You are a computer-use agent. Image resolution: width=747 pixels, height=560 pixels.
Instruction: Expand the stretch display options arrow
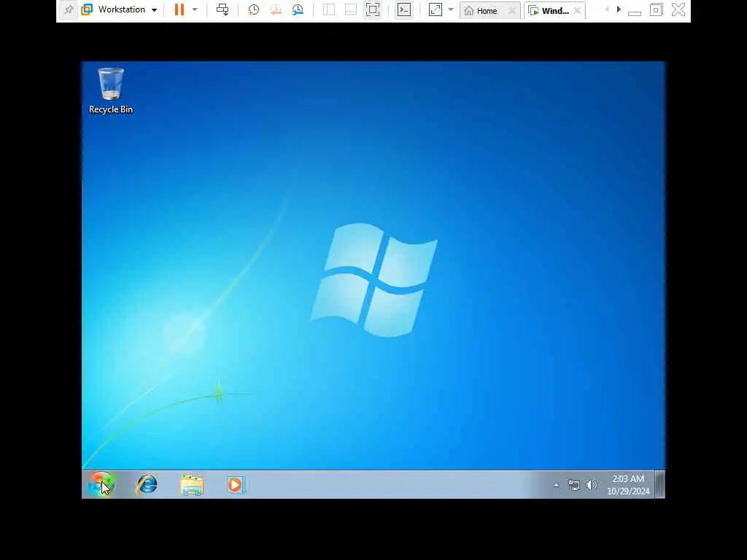pos(451,9)
